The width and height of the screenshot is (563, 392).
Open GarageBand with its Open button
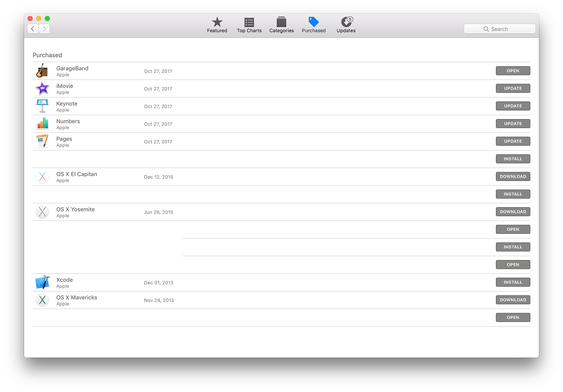tap(513, 71)
